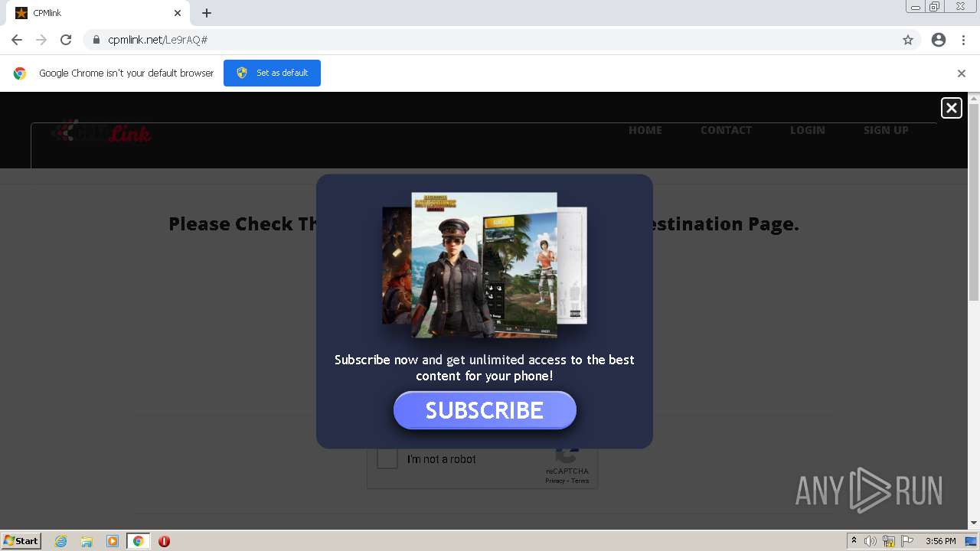Open the network tray icon
The width and height of the screenshot is (980, 551).
tap(889, 541)
